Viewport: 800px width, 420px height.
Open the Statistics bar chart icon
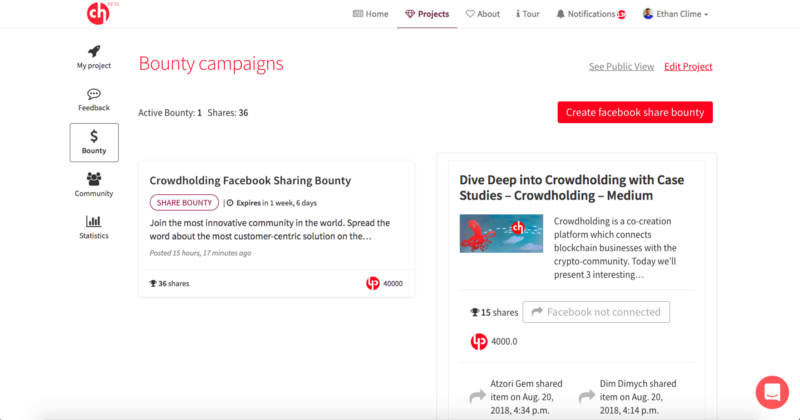pyautogui.click(x=93, y=221)
